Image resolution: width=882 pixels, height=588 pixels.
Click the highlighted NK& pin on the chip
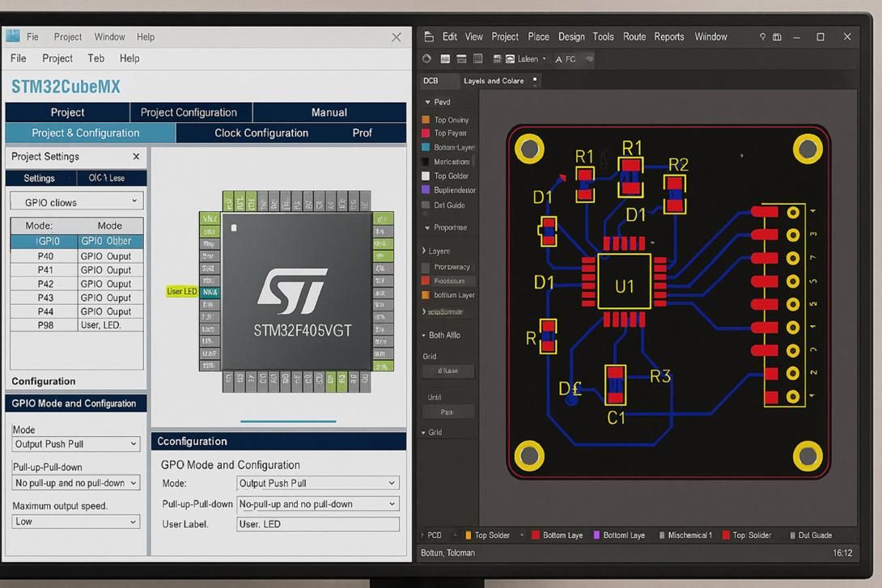point(210,292)
